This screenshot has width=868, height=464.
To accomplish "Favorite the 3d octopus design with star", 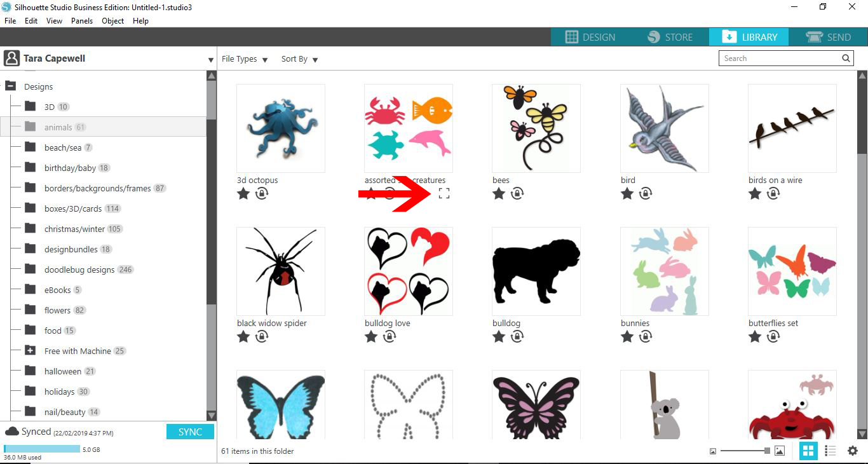I will pos(243,194).
